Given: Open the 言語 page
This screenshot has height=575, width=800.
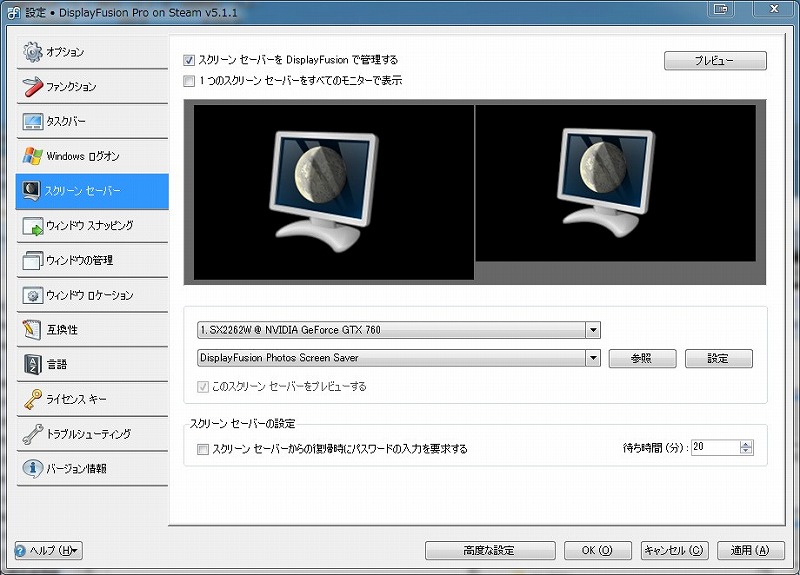Looking at the screenshot, I should (x=92, y=364).
